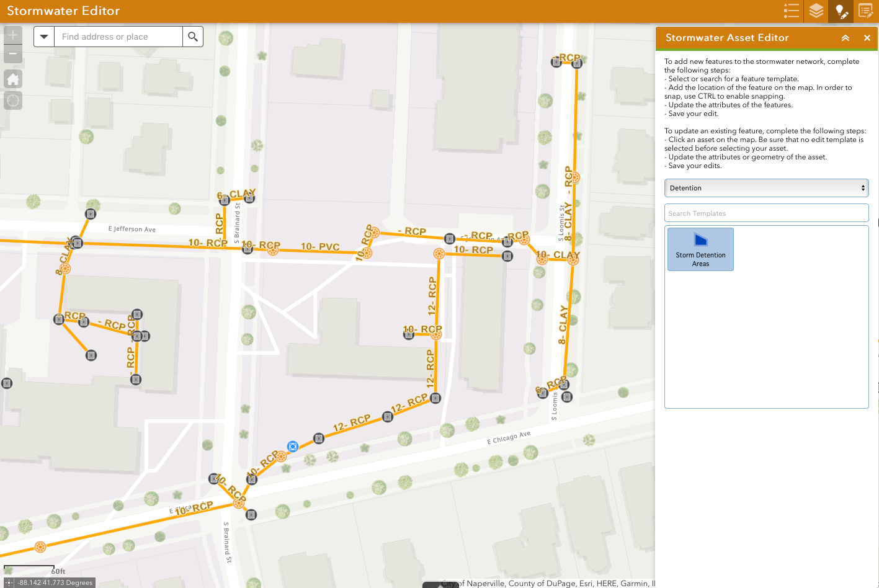The width and height of the screenshot is (879, 588).
Task: Open the Layer List widget
Action: pyautogui.click(x=816, y=11)
